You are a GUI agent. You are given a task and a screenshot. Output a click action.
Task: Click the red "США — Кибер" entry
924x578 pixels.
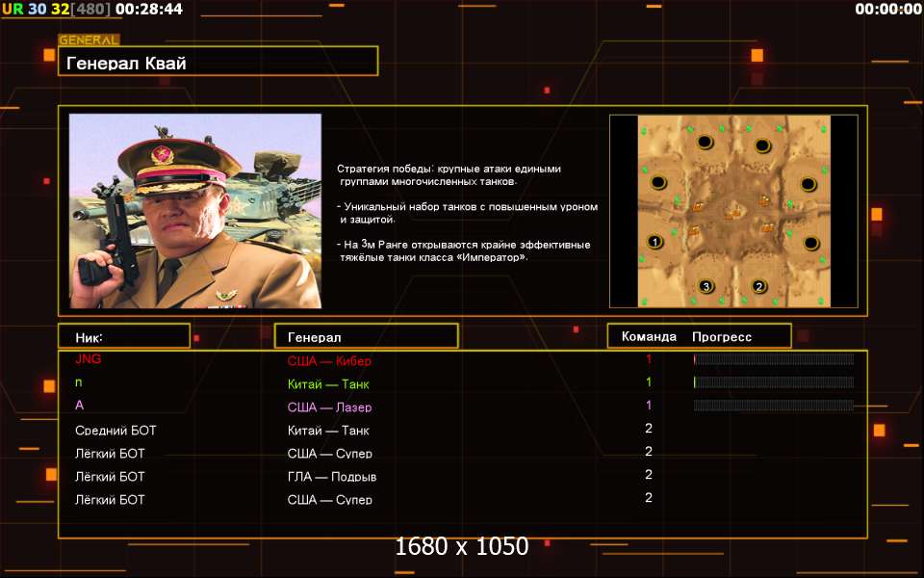coord(329,361)
